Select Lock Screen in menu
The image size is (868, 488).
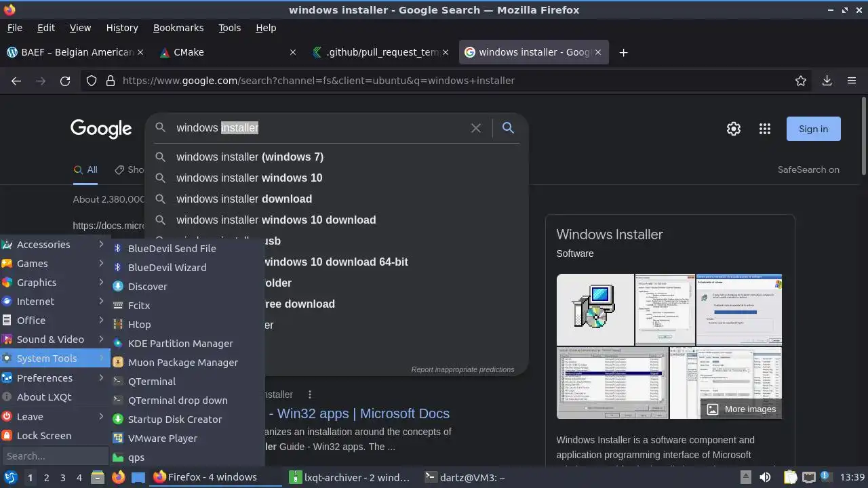(54, 436)
